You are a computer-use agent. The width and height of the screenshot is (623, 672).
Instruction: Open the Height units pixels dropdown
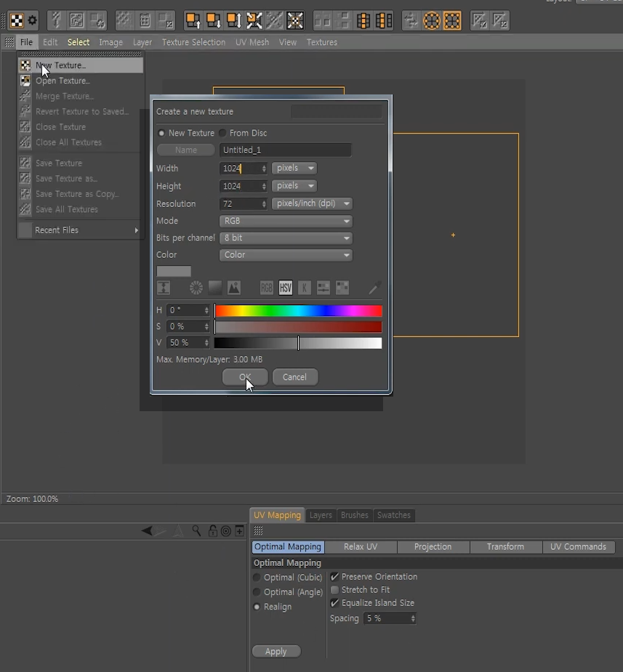[294, 185]
